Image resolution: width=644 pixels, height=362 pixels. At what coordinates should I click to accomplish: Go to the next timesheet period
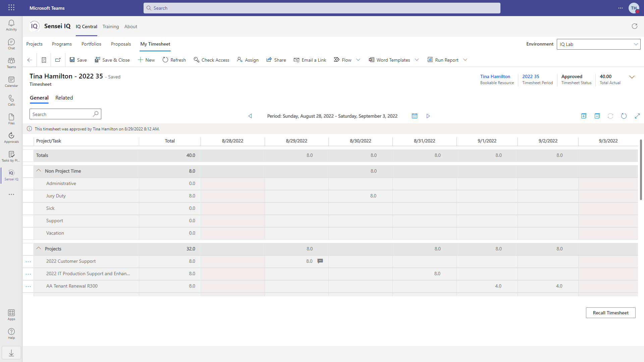428,116
